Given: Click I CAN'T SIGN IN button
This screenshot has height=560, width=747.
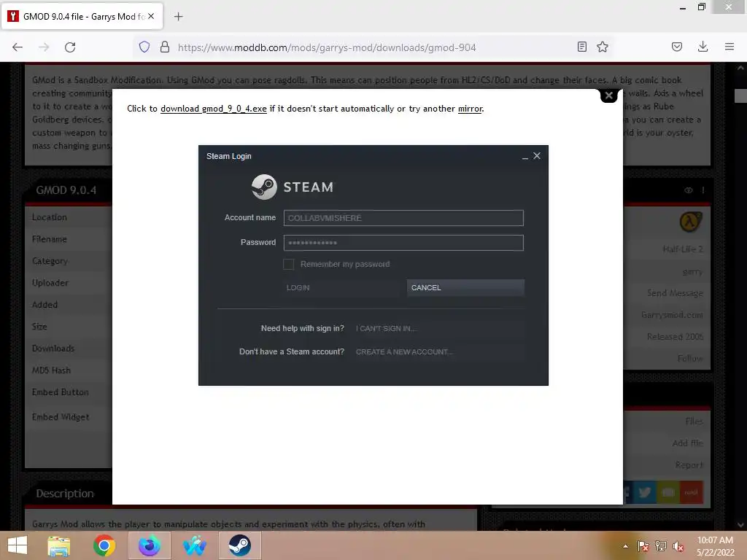Looking at the screenshot, I should click(x=438, y=329).
